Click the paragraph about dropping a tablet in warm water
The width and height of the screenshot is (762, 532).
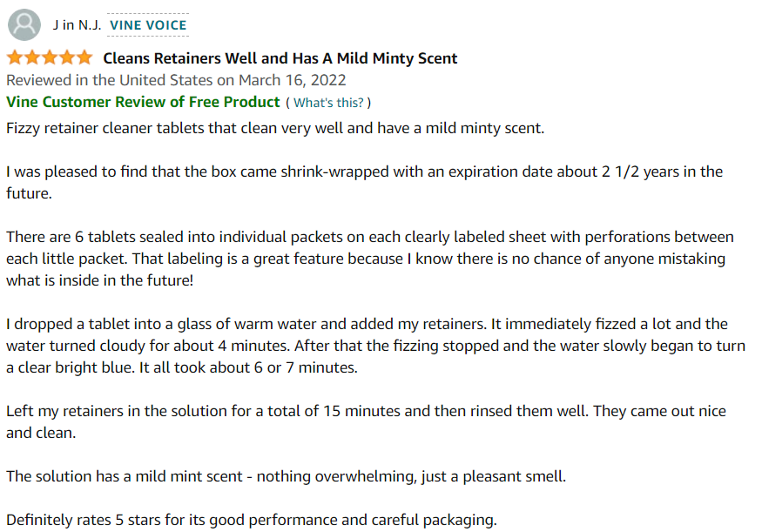pos(374,346)
